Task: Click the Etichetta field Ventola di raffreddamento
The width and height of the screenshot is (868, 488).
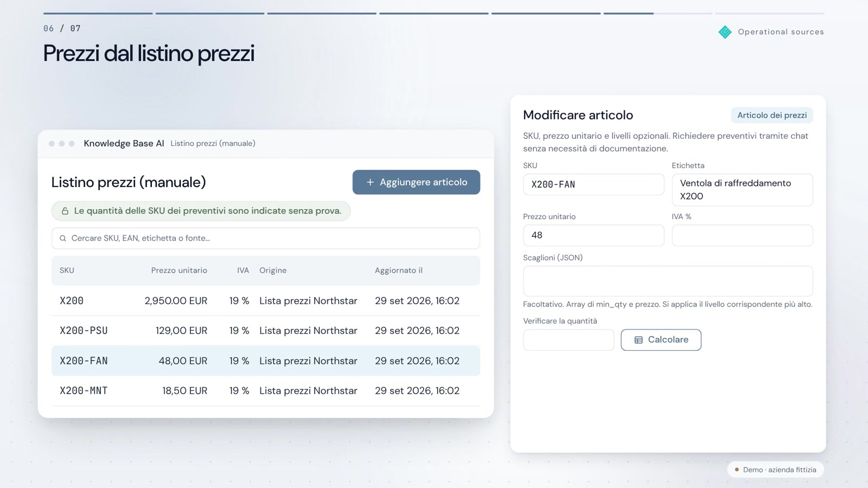Action: 742,190
